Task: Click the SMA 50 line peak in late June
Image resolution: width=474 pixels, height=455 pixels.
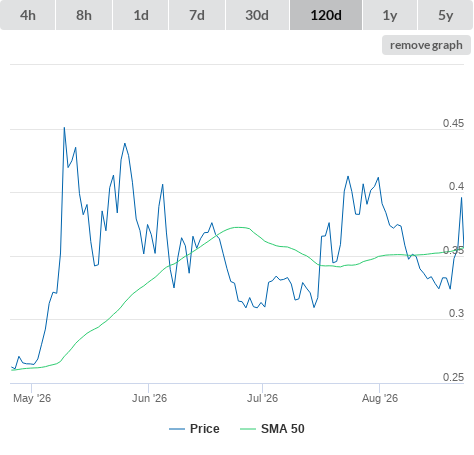Action: point(238,227)
